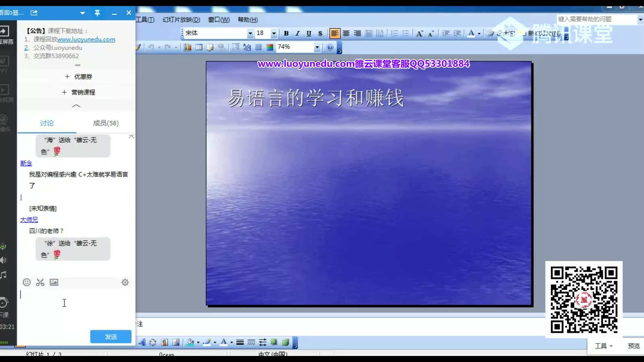Click fill color paint bucket icon
The image size is (644, 362).
click(190, 342)
